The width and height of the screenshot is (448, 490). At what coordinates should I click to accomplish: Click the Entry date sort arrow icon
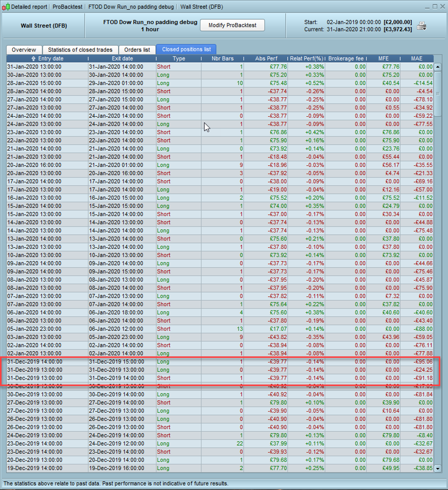(x=33, y=59)
